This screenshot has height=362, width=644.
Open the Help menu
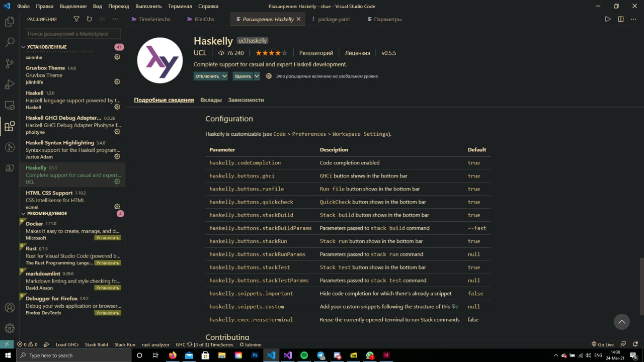208,7
